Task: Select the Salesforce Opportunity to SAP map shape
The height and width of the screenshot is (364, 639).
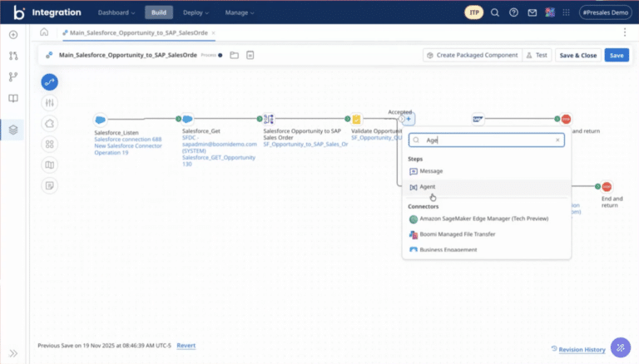Action: pos(269,120)
